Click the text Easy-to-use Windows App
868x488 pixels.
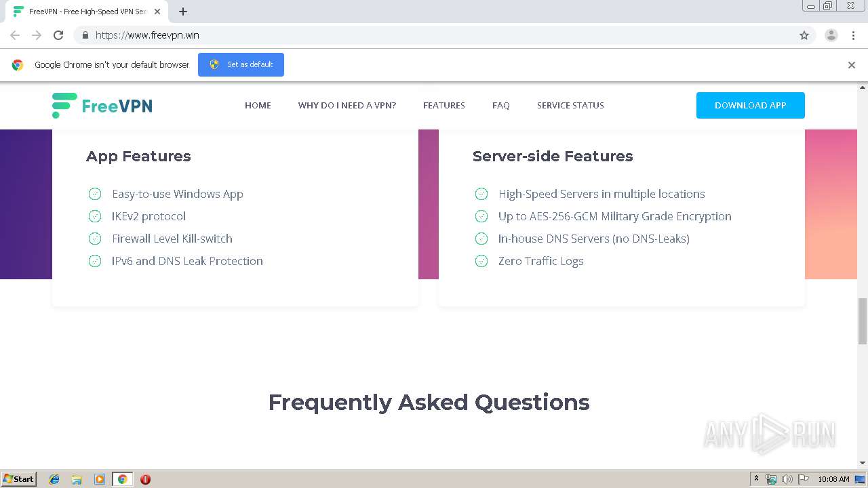point(178,194)
